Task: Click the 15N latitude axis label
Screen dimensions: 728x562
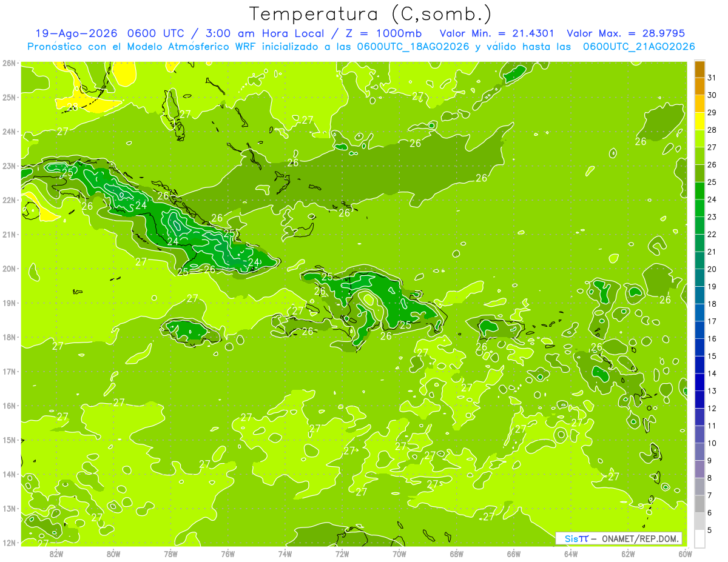Action: tap(8, 440)
